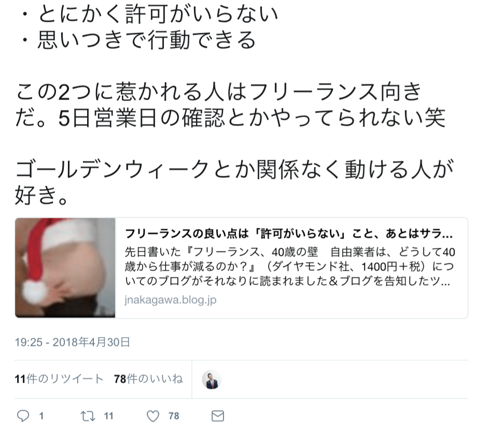Image resolution: width=479 pixels, height=448 pixels.
Task: Open the card headline フリーランスの良い点は
Action: [289, 234]
